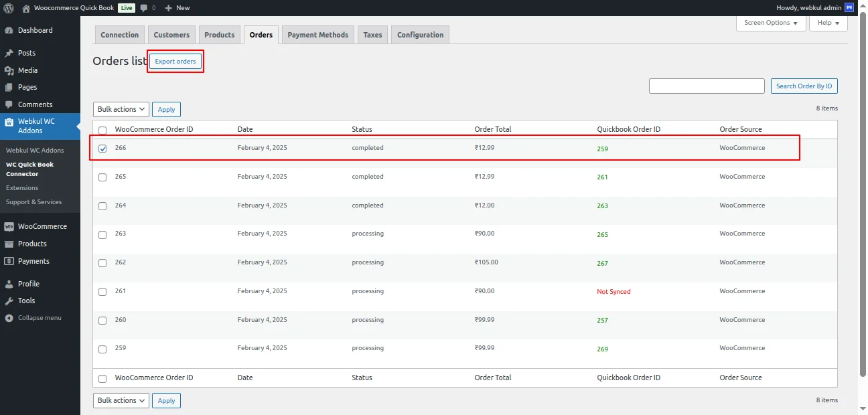Viewport: 868px width, 415px height.
Task: Click the WordPress logo in the admin bar
Action: [8, 7]
